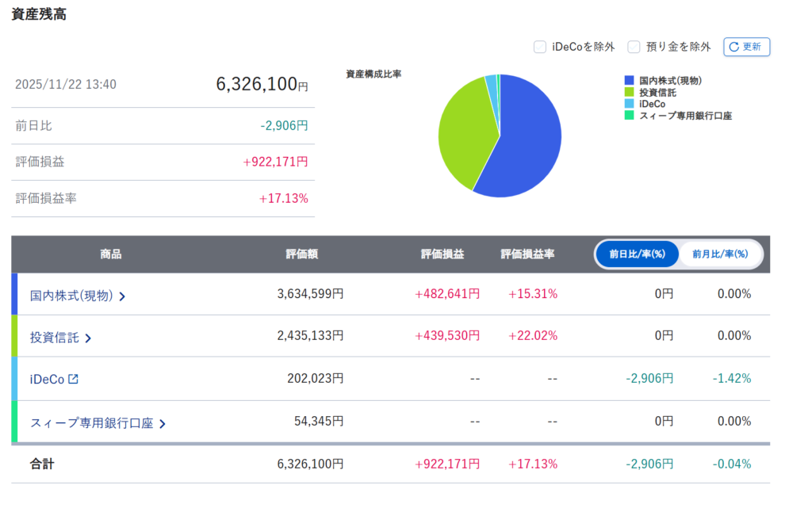This screenshot has width=812, height=508.
Task: Open the 投資信託 holdings link
Action: pos(55,338)
